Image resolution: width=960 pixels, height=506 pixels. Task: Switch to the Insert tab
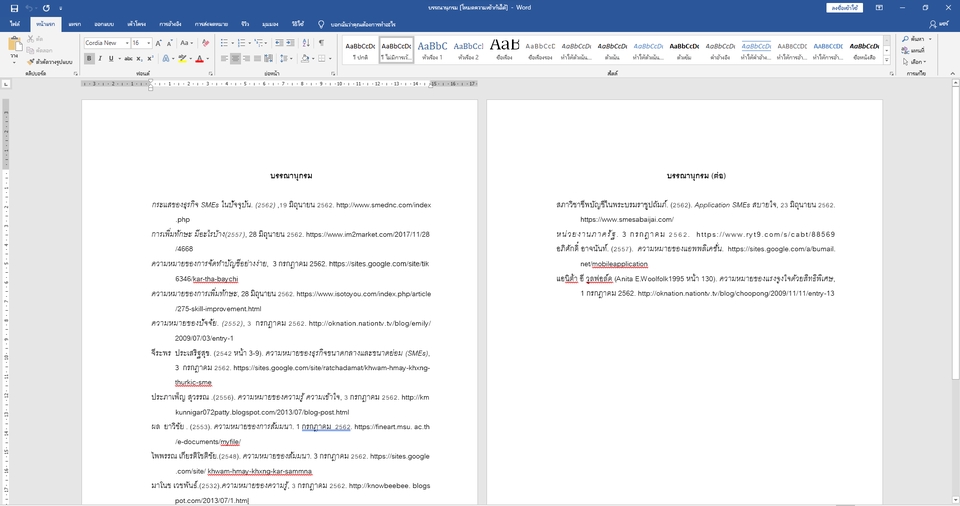click(x=75, y=25)
